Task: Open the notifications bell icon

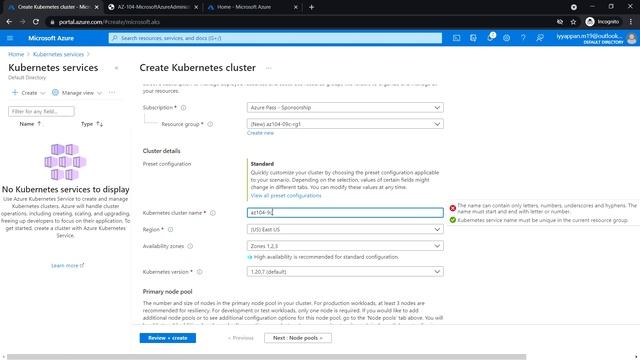Action: (490, 38)
